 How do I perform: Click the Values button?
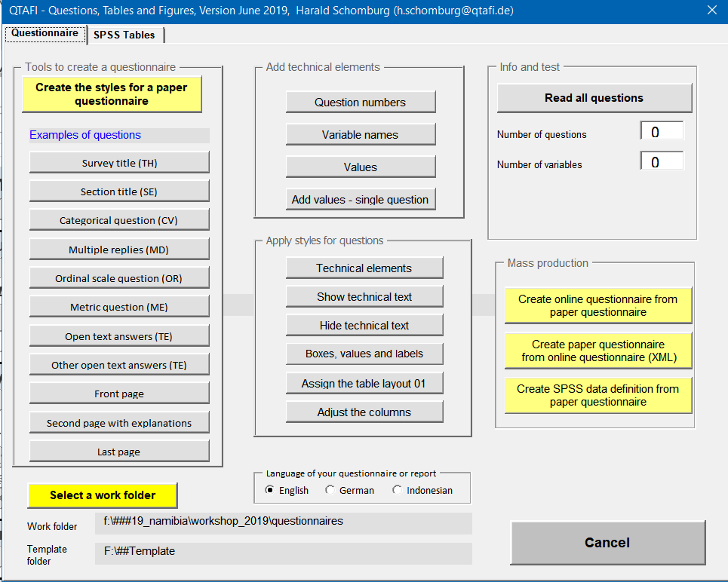coord(361,167)
